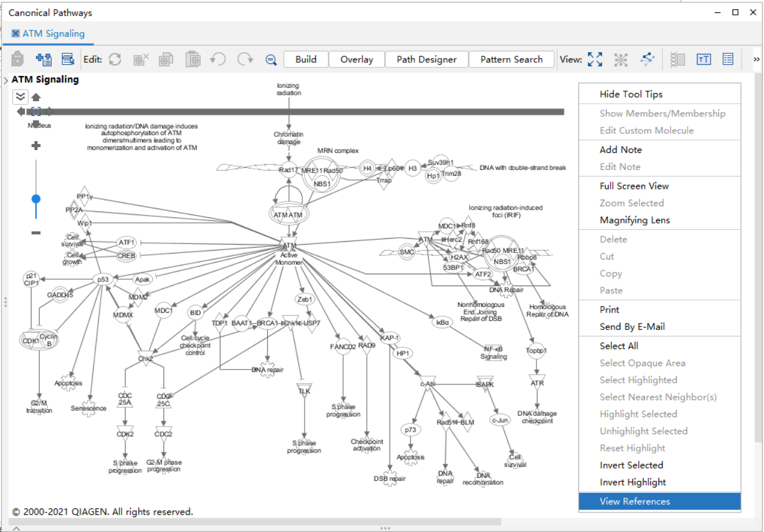Click the zoom magnifier icon in toolbar
The width and height of the screenshot is (764, 532).
271,59
